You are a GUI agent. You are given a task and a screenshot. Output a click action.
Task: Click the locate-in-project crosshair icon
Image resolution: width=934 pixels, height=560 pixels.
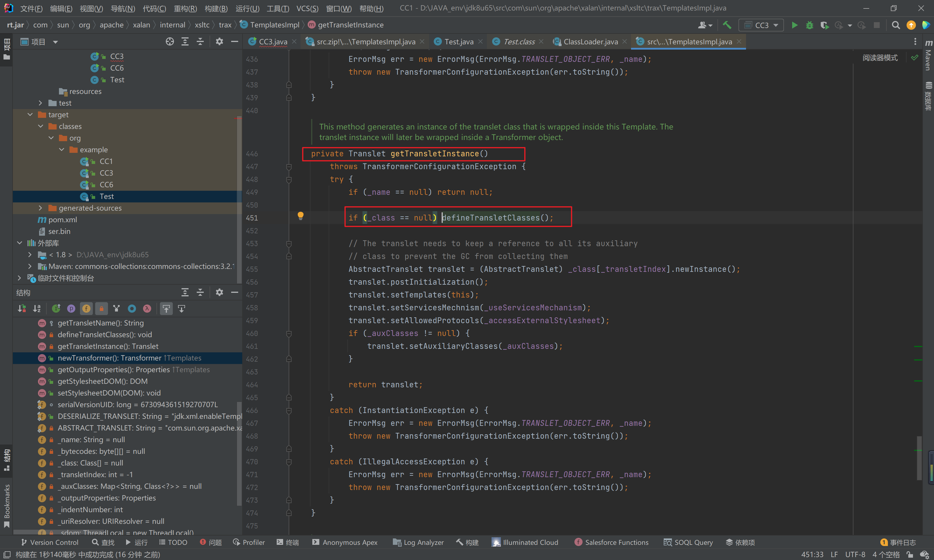(x=170, y=42)
